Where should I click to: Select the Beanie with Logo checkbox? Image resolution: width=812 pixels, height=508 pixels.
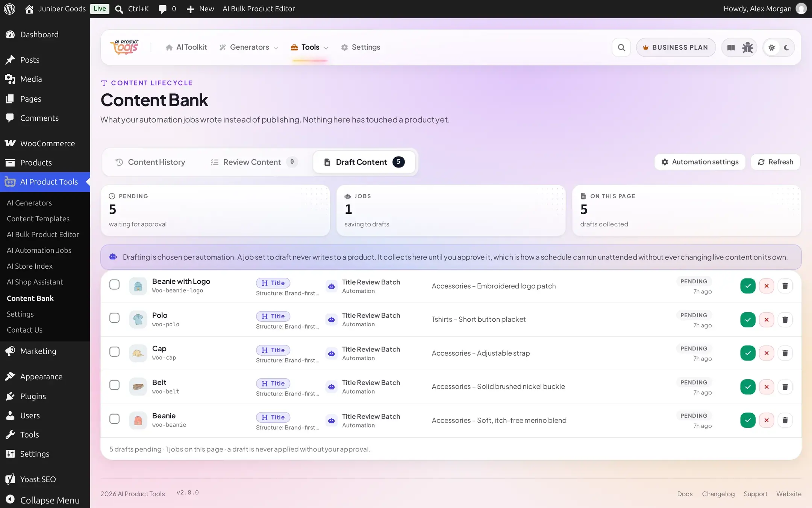[x=114, y=284]
